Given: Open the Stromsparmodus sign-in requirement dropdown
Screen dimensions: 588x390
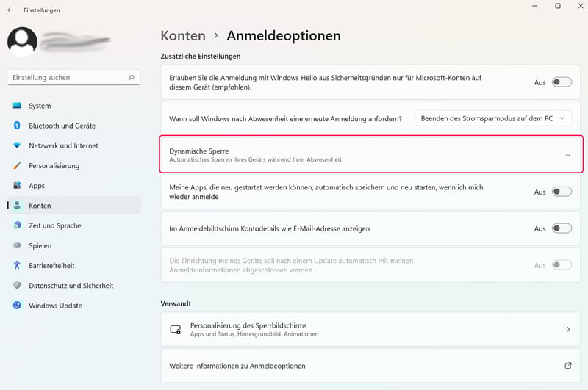Looking at the screenshot, I should coord(492,118).
